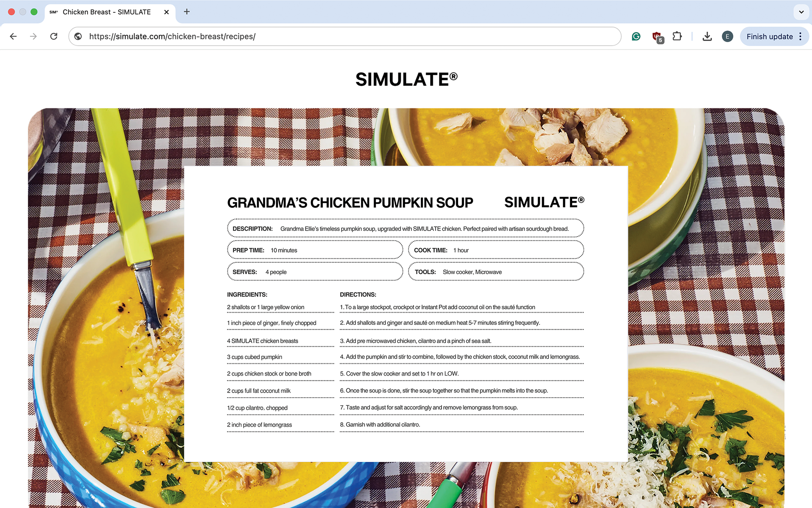This screenshot has height=508, width=812.
Task: Close the Chicken Breast - SIMULATE tab
Action: [x=166, y=12]
